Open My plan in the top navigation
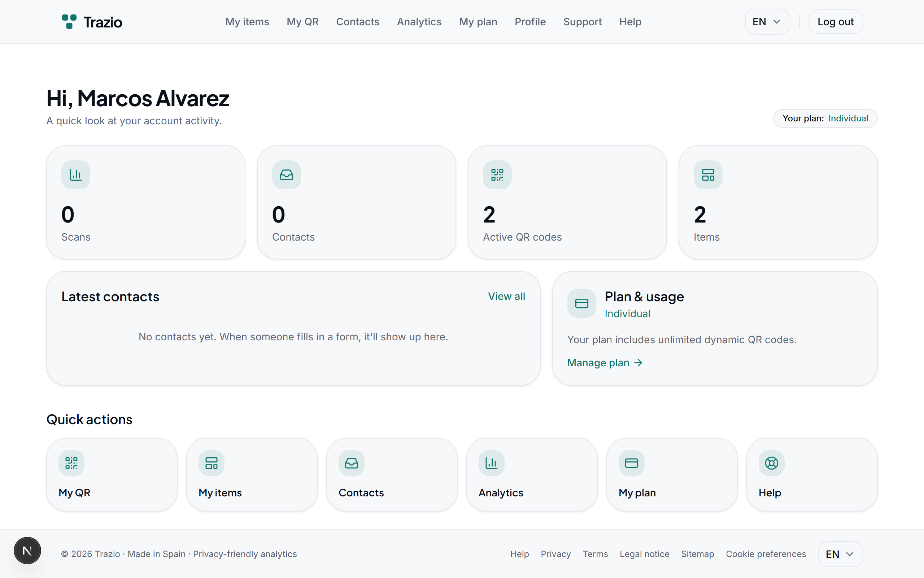 point(478,22)
